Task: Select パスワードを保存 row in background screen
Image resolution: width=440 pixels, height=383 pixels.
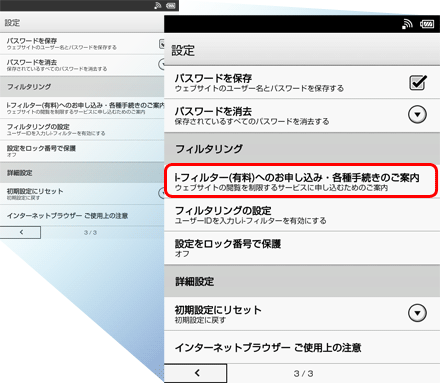Action: coord(82,44)
